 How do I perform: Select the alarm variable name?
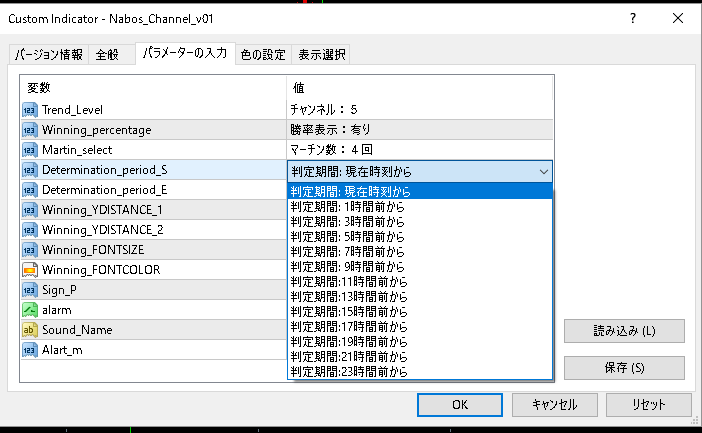click(56, 310)
